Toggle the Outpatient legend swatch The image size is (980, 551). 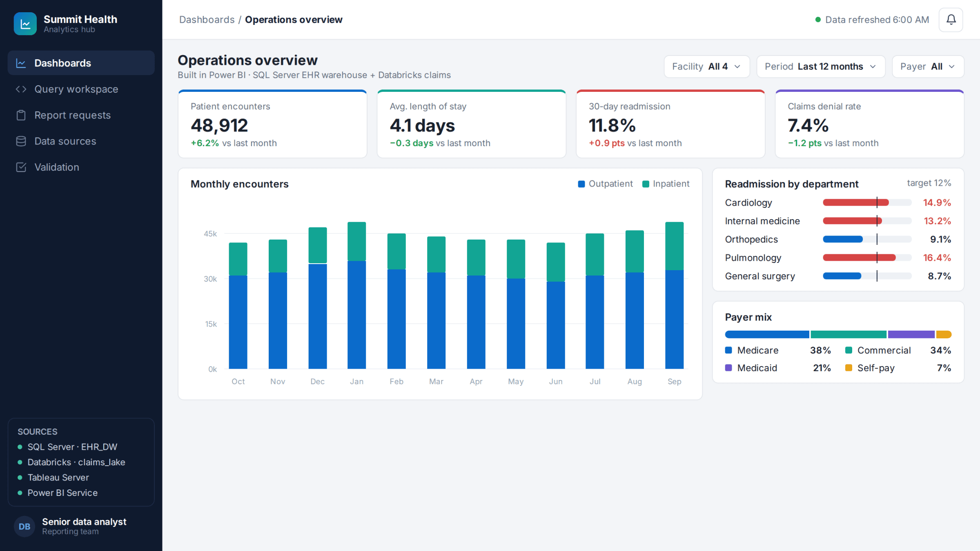click(581, 184)
